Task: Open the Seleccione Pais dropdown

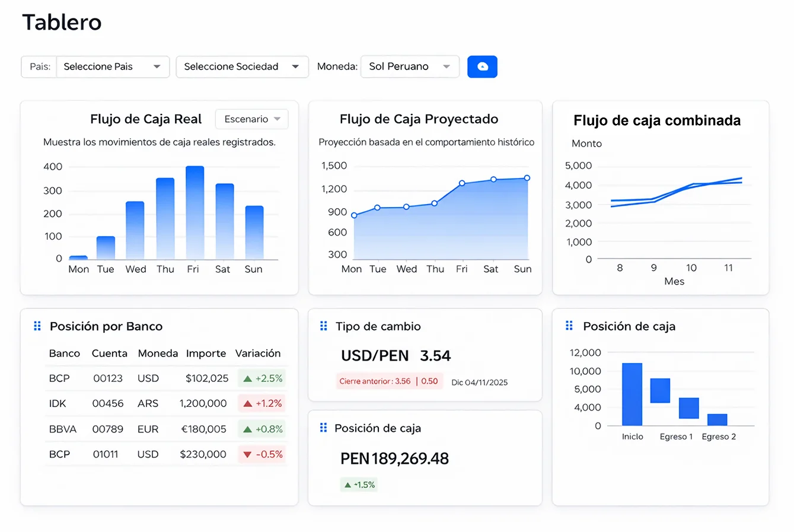Action: tap(113, 66)
